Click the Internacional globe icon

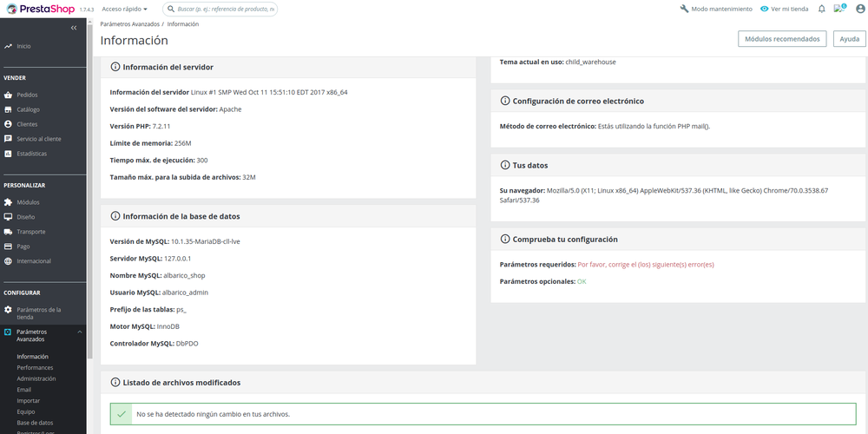(x=8, y=261)
